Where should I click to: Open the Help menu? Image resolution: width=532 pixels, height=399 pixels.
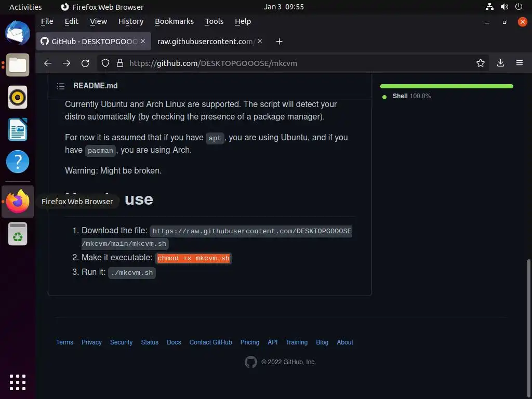click(243, 21)
